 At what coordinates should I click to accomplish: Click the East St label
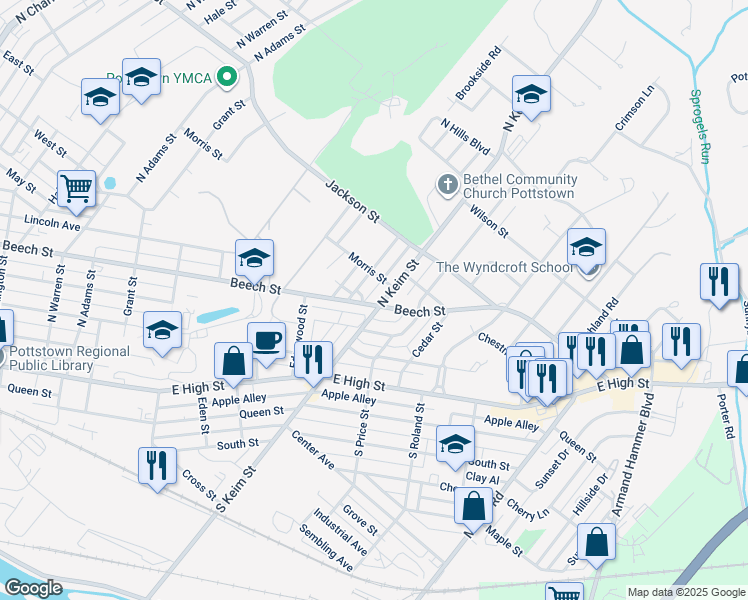pyautogui.click(x=18, y=63)
